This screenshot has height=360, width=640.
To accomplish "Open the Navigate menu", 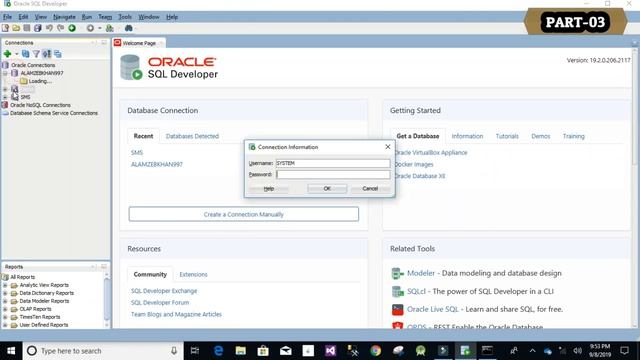I will coord(64,17).
